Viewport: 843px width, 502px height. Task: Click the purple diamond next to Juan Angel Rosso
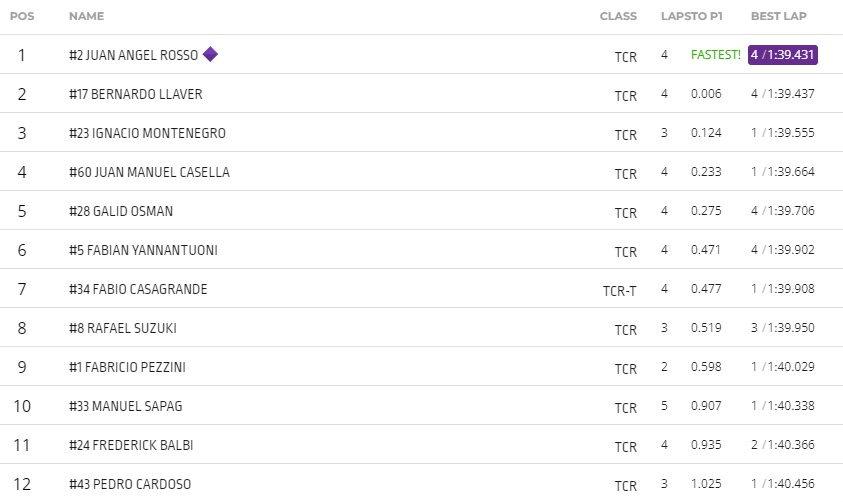(x=210, y=54)
